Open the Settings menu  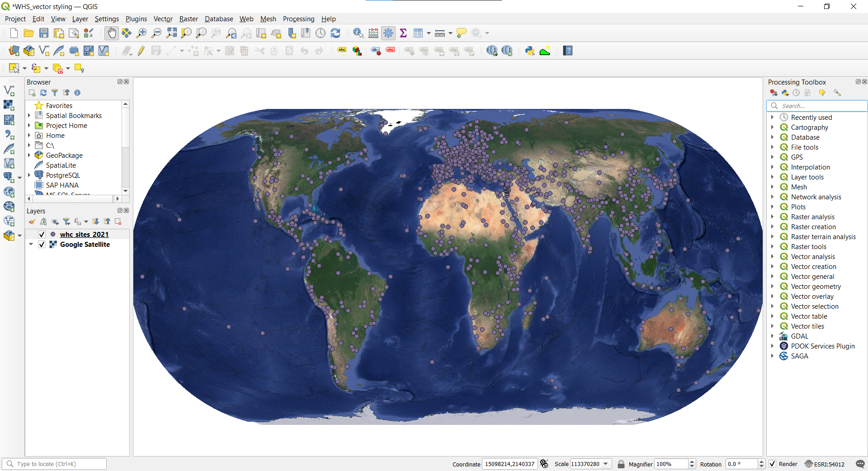point(107,19)
